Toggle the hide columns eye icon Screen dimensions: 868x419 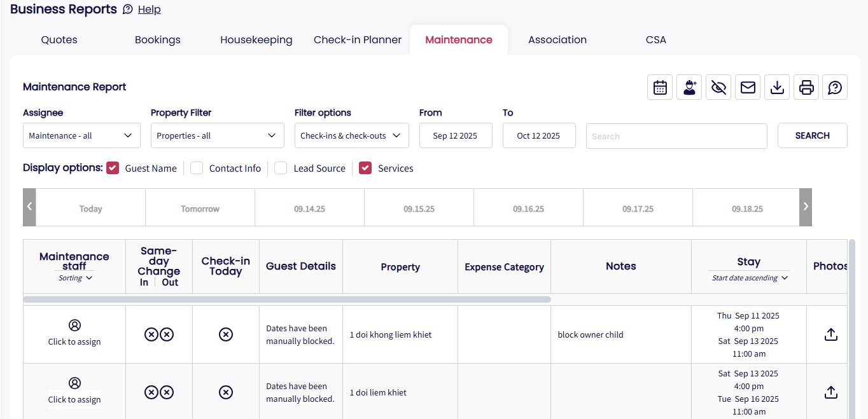tap(718, 88)
